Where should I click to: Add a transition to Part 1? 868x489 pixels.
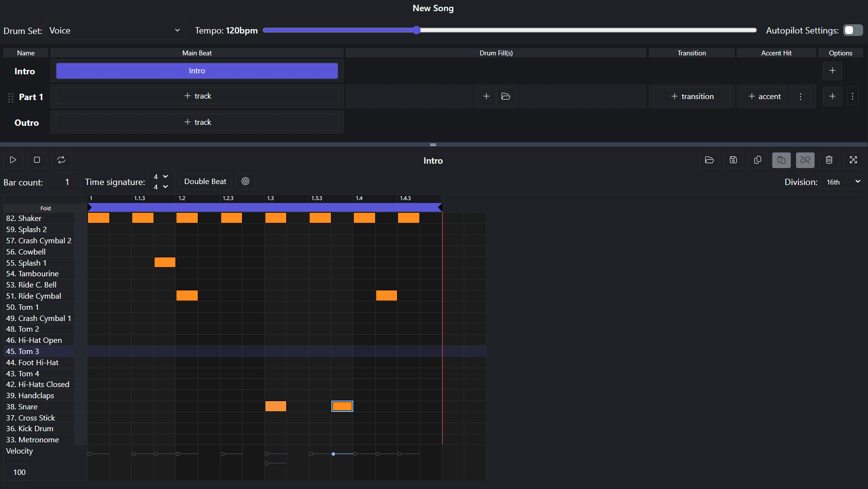pyautogui.click(x=692, y=96)
